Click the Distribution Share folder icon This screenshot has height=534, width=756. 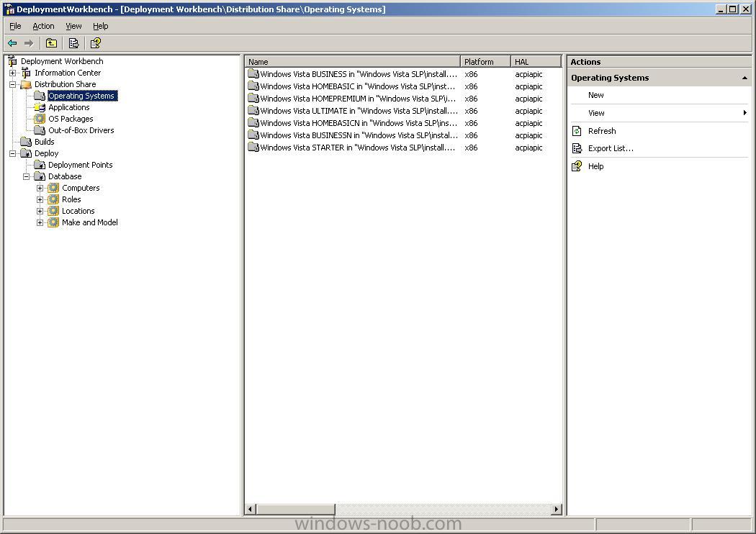click(x=26, y=84)
